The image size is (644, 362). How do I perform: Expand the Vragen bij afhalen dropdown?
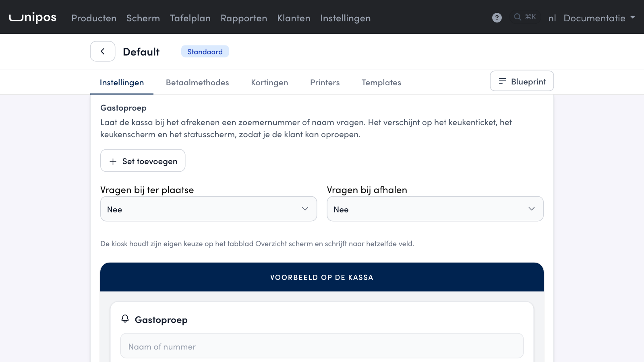[435, 209]
